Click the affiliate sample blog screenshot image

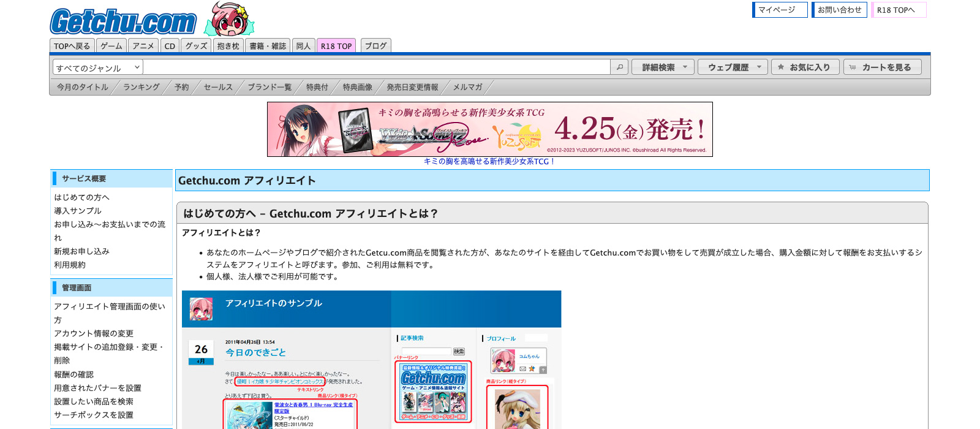pyautogui.click(x=372, y=360)
